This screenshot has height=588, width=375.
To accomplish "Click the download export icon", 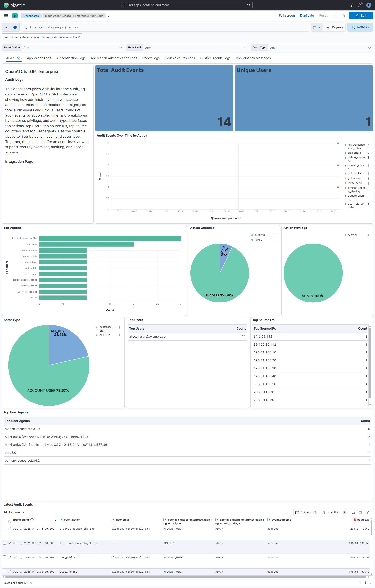I will click(335, 16).
